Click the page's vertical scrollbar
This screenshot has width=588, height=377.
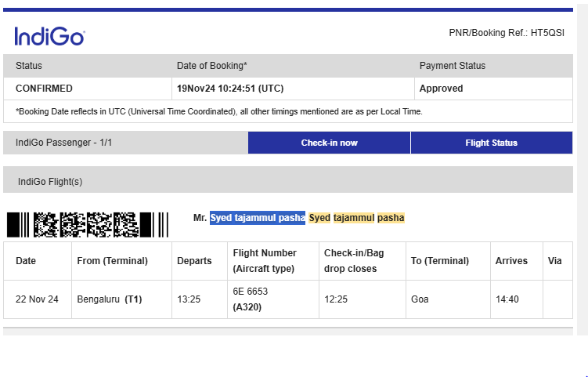[x=583, y=169]
